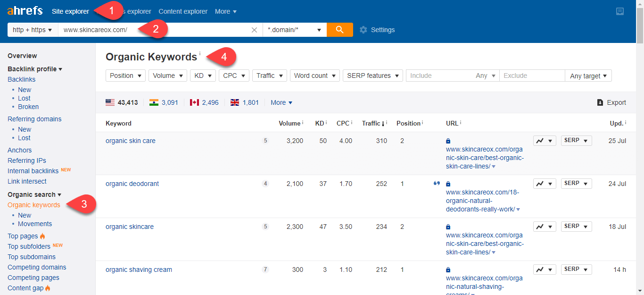The image size is (644, 295).
Task: Click the Export button
Action: click(611, 102)
